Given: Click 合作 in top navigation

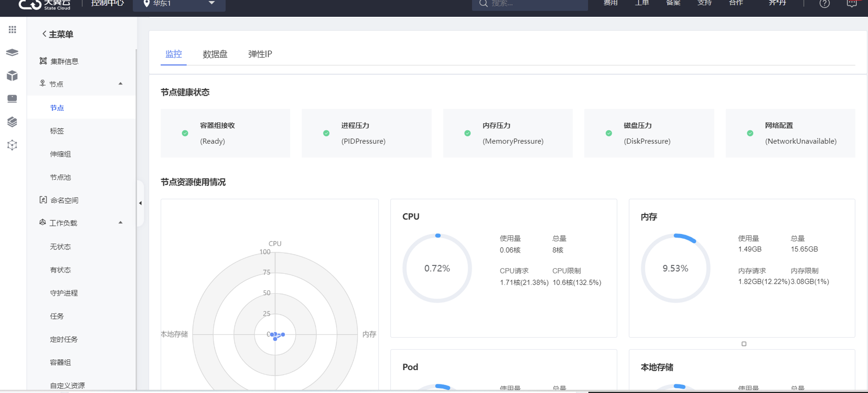Looking at the screenshot, I should tap(736, 3).
